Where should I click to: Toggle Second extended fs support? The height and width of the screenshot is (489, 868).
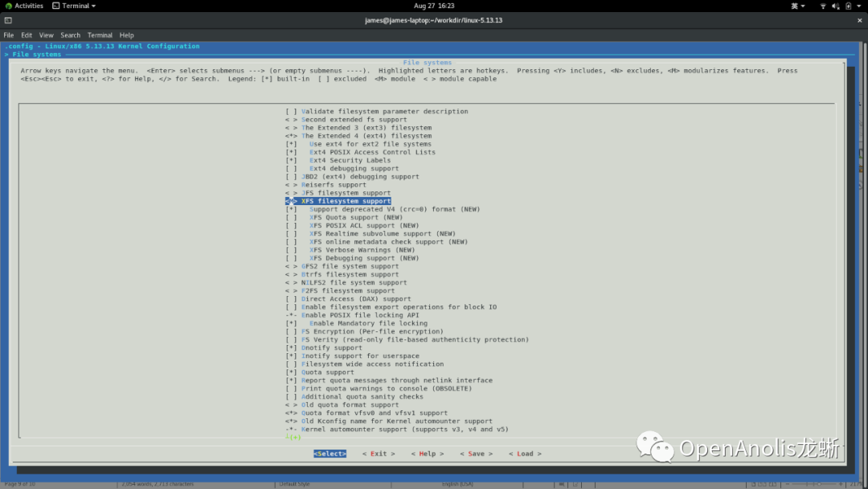(x=346, y=120)
